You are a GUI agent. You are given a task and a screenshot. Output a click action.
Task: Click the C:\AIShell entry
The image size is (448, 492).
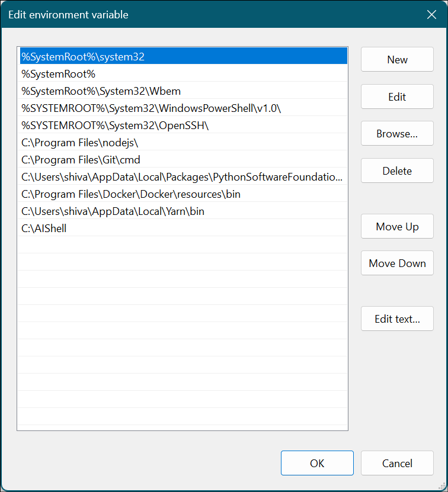44,229
